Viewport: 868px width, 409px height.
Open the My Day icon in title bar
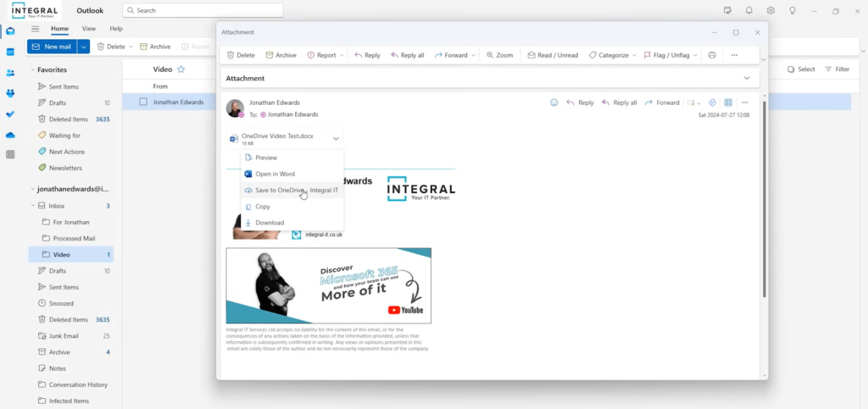pyautogui.click(x=727, y=10)
